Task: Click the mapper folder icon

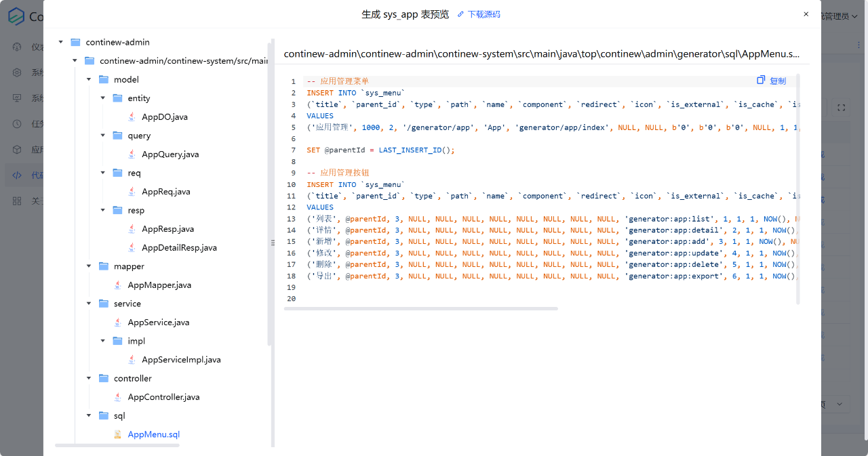Action: (x=104, y=266)
